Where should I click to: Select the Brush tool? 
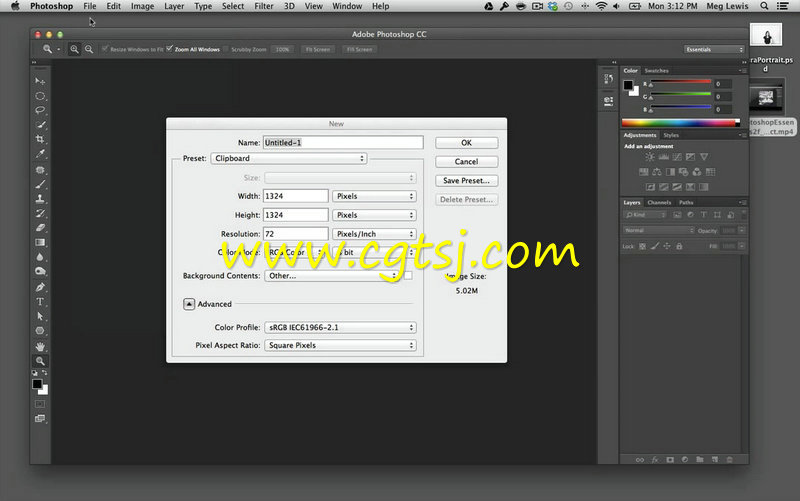[x=40, y=184]
